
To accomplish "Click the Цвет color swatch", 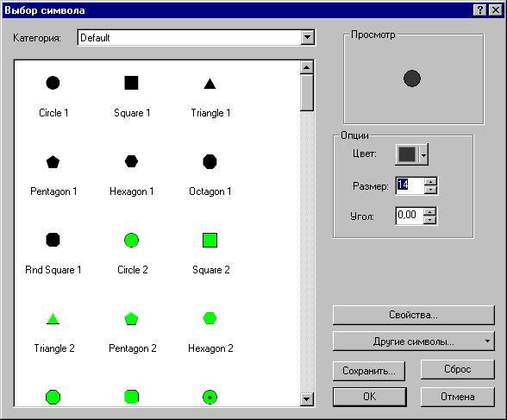I will click(407, 154).
